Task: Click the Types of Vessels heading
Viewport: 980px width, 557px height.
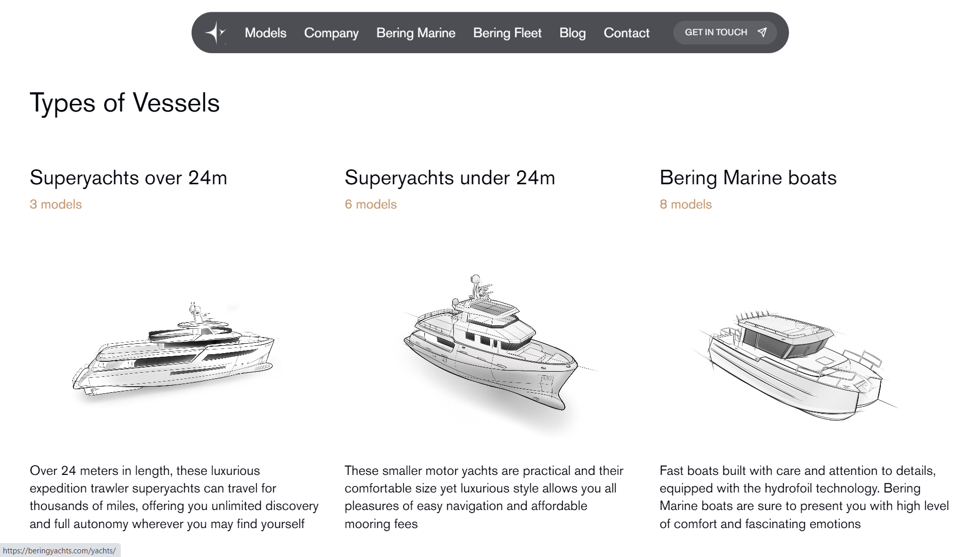Action: (x=124, y=103)
